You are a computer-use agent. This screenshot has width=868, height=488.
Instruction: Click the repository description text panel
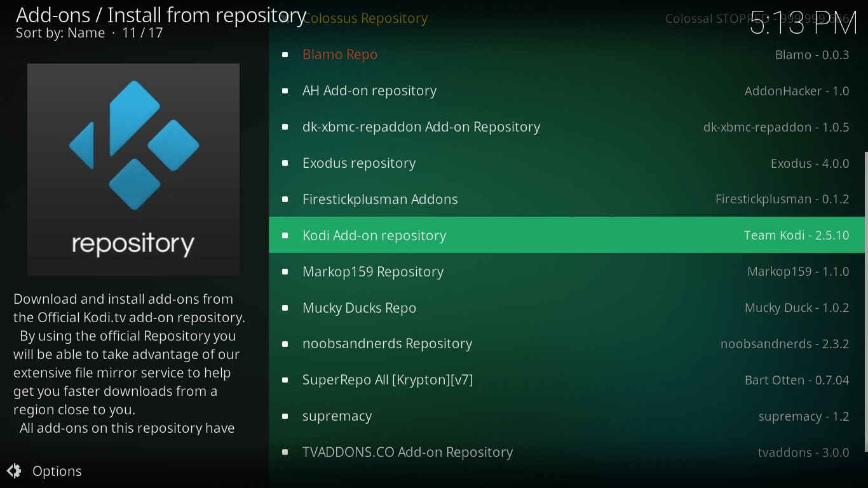coord(130,363)
